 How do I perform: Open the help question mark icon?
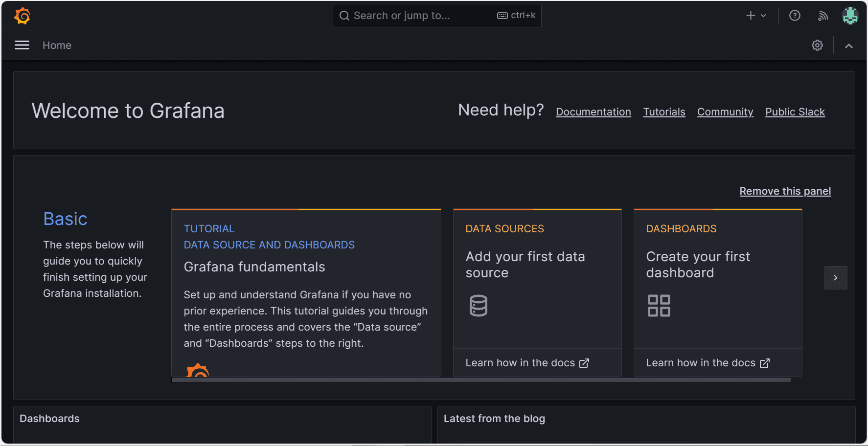tap(795, 16)
